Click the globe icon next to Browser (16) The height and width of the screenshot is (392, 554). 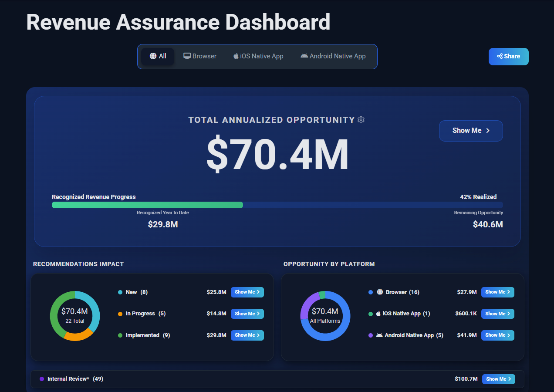(x=380, y=292)
